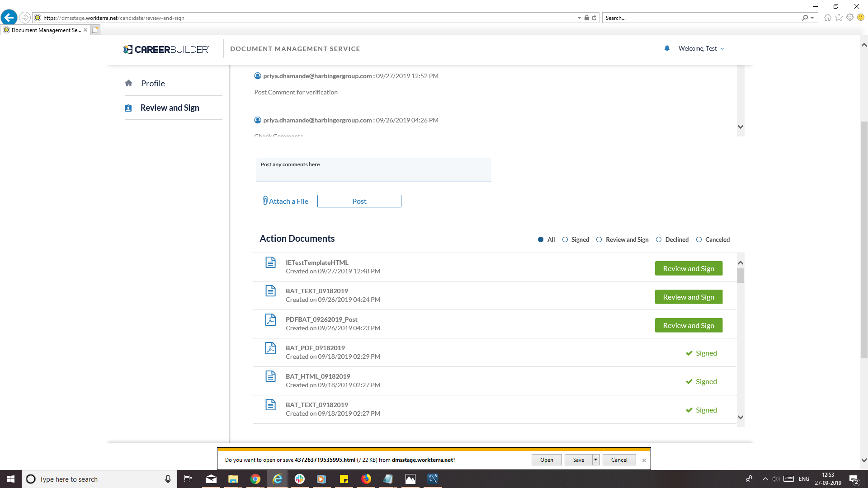Click Review and Sign for PDFBAT_09262019_Post
The image size is (868, 488).
pos(689,325)
